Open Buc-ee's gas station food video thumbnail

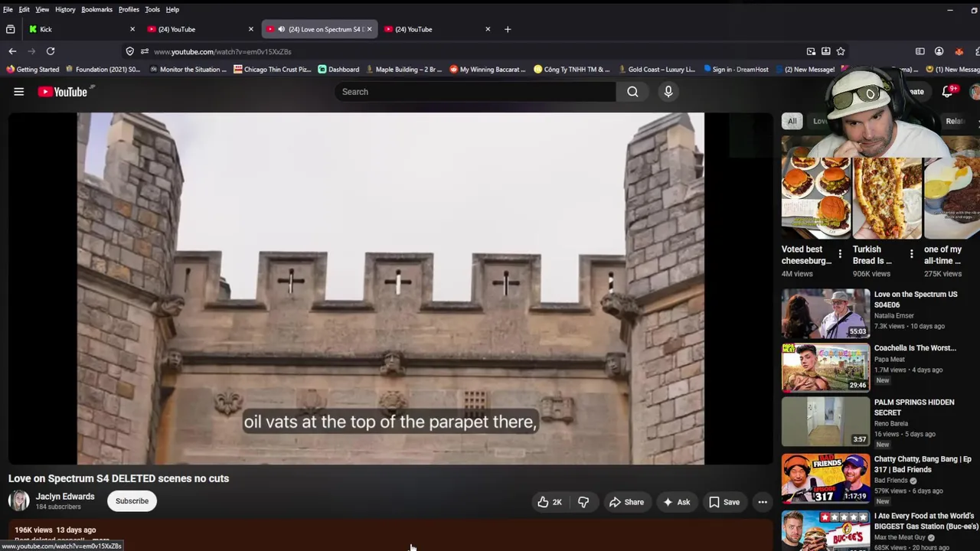pyautogui.click(x=825, y=531)
